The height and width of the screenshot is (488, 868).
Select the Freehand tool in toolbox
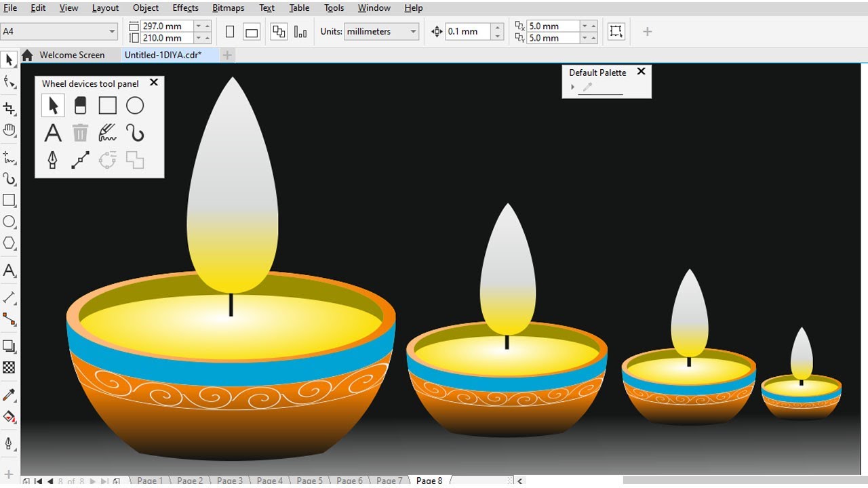point(9,157)
